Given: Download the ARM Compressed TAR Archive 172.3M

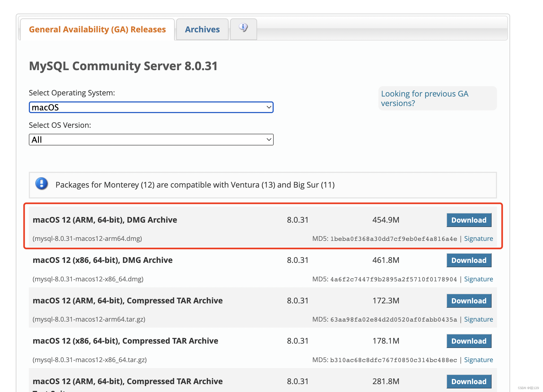Looking at the screenshot, I should tap(469, 301).
